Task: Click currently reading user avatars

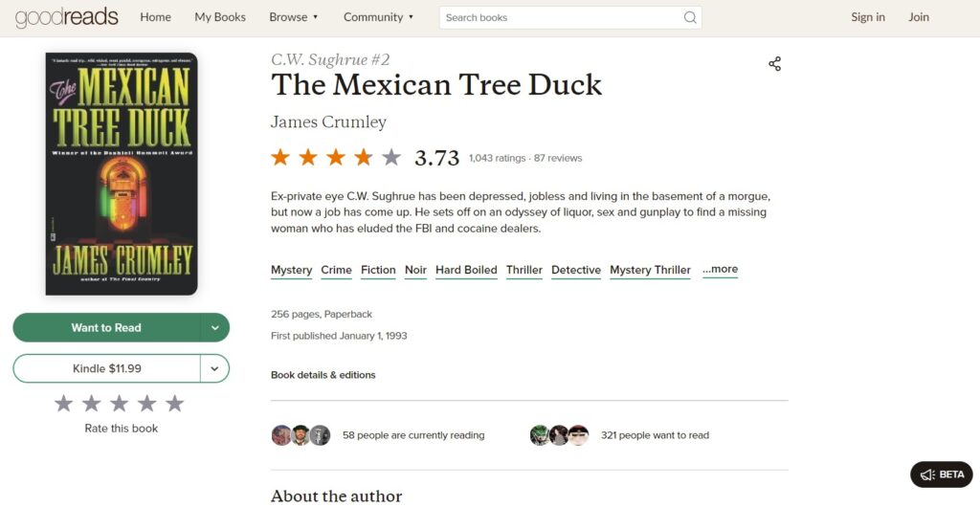Action: coord(301,435)
